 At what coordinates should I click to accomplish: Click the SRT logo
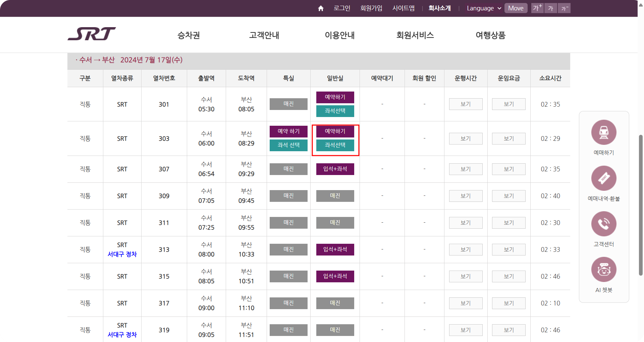92,34
